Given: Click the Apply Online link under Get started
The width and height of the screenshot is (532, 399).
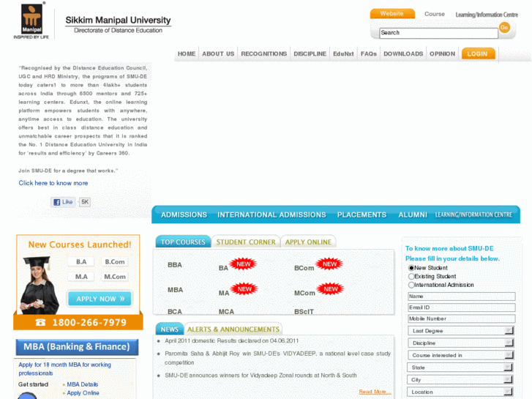Looking at the screenshot, I should pyautogui.click(x=83, y=393).
